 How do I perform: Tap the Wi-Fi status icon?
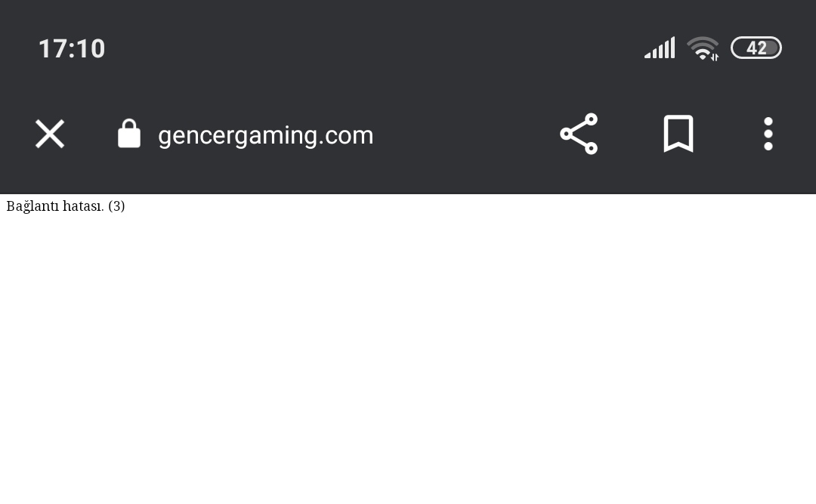(x=703, y=48)
